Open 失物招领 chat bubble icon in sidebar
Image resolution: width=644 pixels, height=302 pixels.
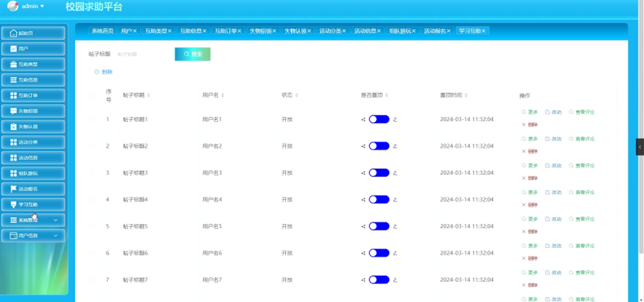point(13,111)
